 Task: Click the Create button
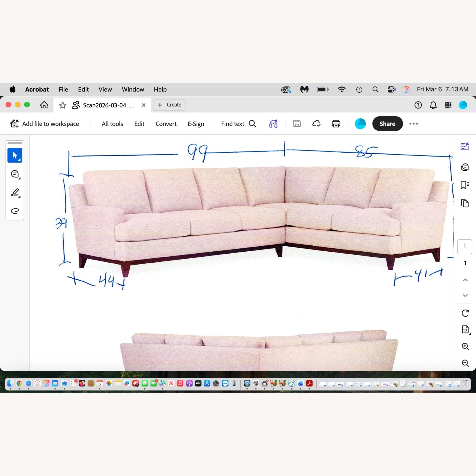[x=169, y=105]
